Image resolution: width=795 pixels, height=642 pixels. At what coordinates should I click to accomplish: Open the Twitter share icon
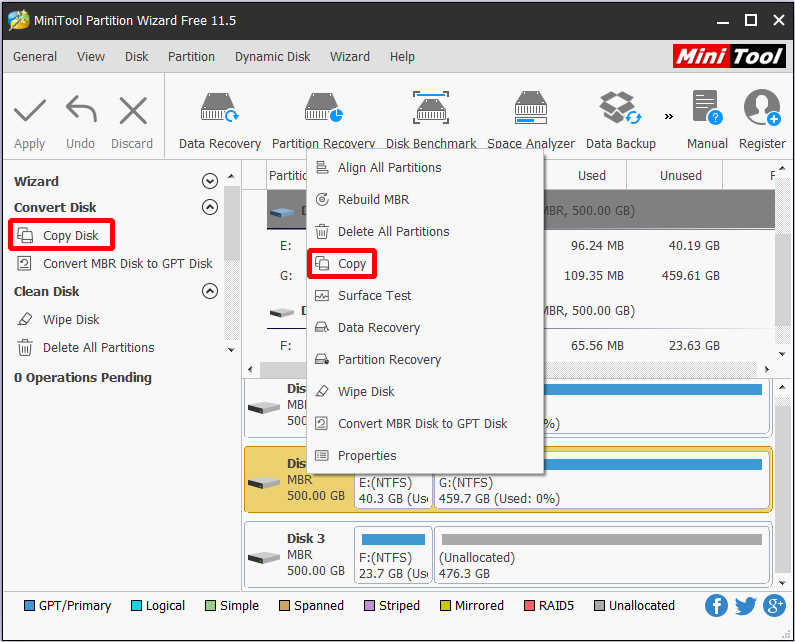coord(746,605)
